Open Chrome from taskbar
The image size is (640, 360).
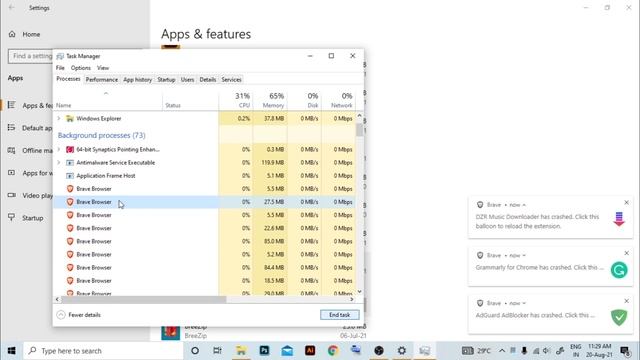pos(333,351)
